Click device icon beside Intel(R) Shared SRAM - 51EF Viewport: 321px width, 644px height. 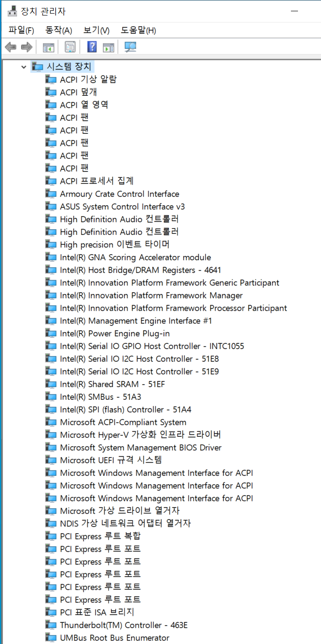tap(51, 384)
